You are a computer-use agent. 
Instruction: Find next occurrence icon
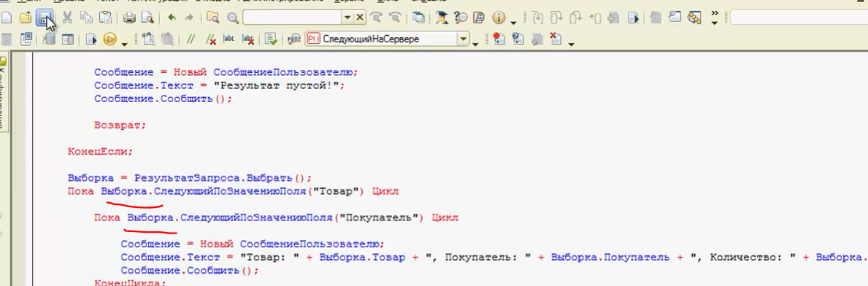(377, 18)
